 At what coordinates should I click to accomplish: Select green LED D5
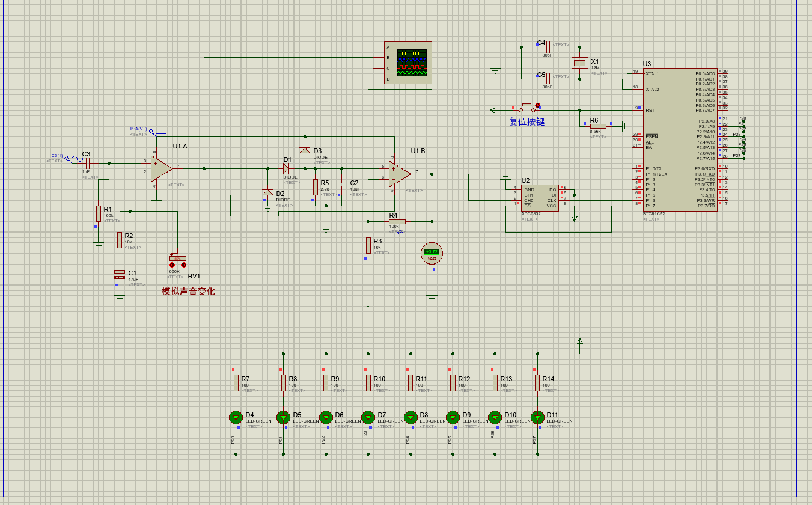284,417
